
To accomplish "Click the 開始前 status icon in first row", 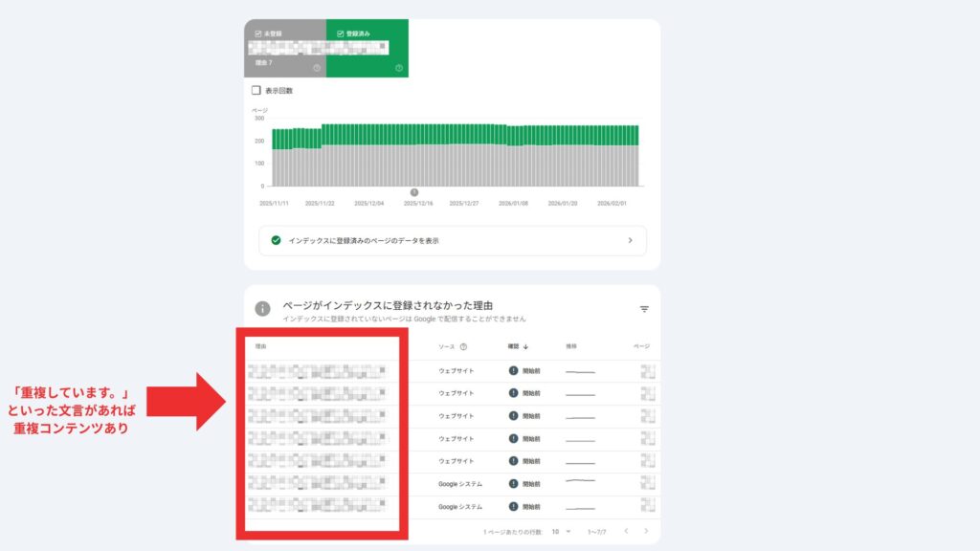I will click(x=514, y=370).
